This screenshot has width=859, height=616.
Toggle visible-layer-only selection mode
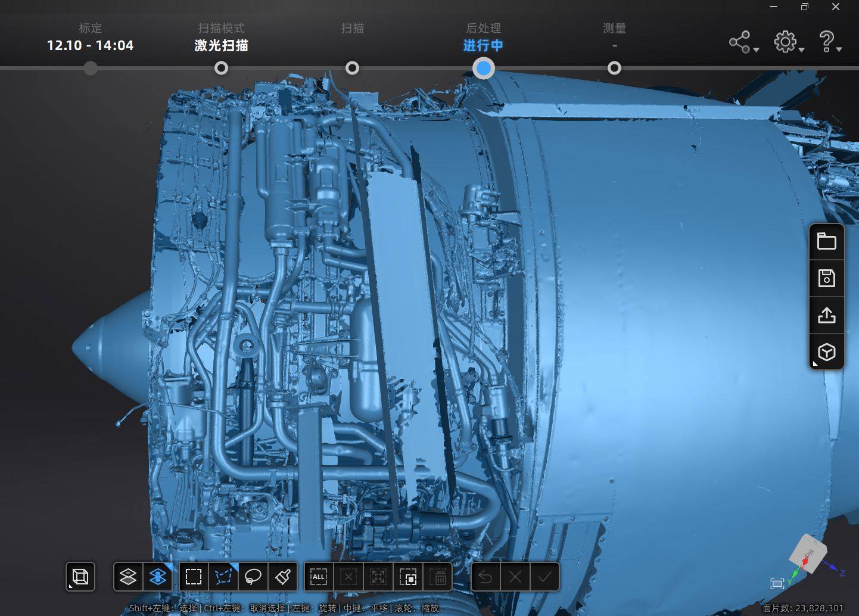(x=128, y=577)
